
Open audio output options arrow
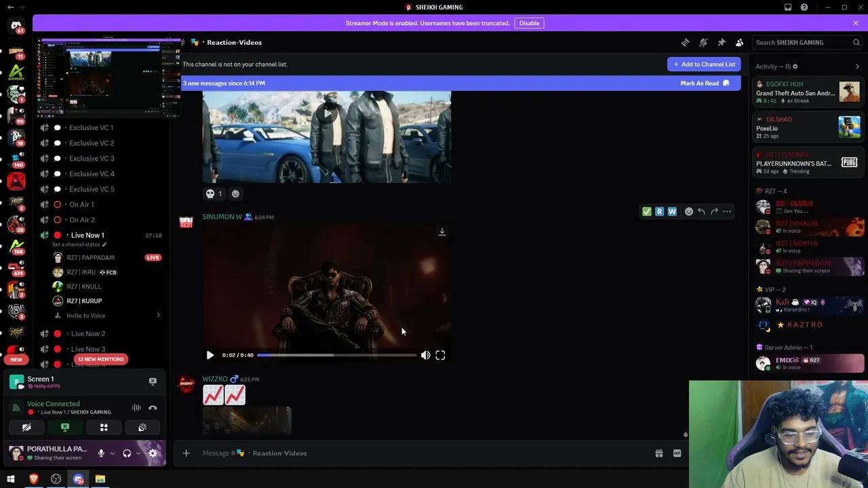(x=138, y=453)
